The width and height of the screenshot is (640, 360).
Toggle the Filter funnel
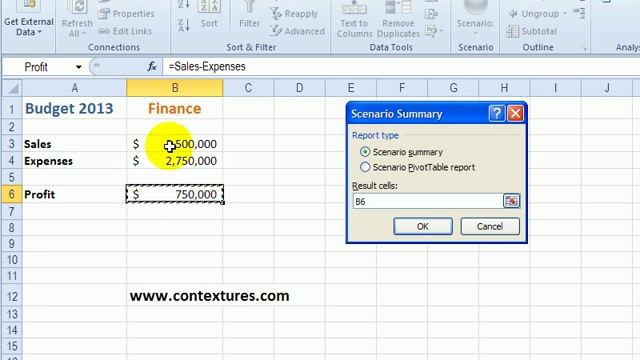click(x=249, y=16)
